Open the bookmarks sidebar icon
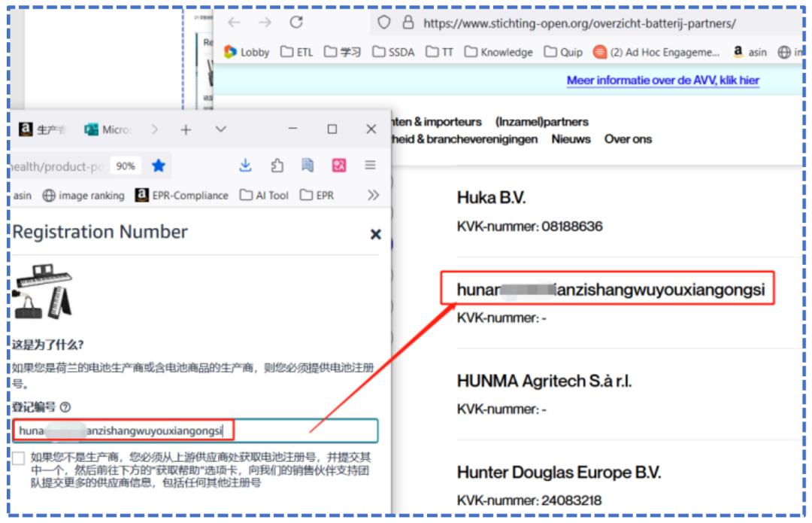 (307, 165)
